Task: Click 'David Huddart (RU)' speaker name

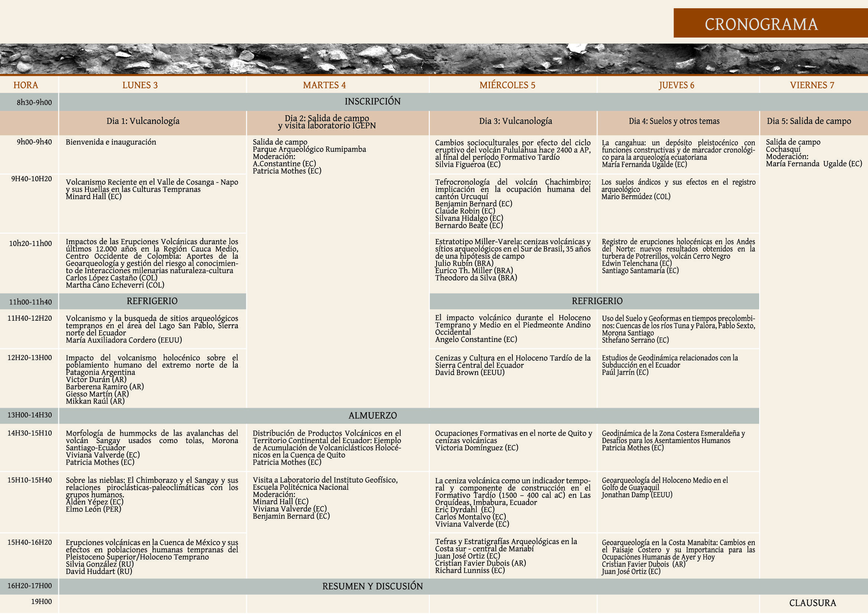Action: click(x=99, y=572)
